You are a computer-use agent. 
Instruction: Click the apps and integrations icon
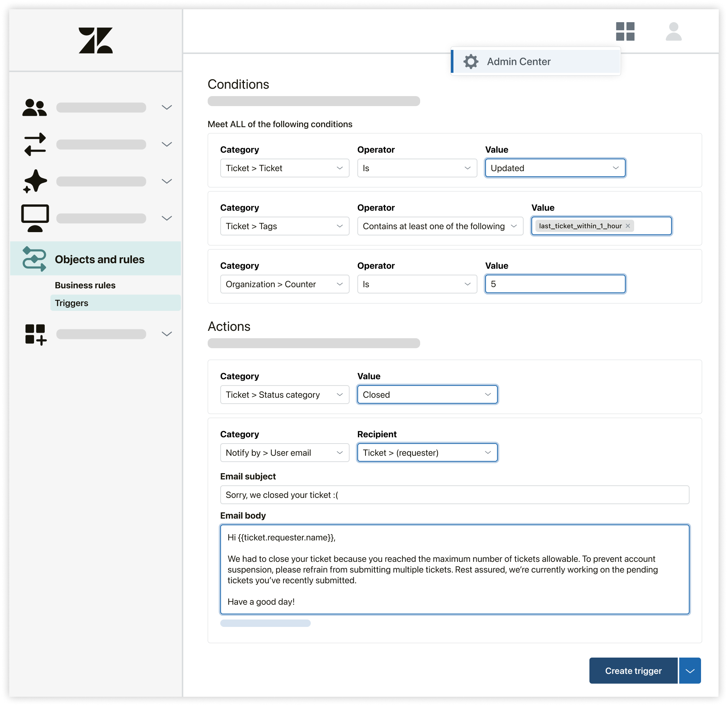click(x=35, y=334)
